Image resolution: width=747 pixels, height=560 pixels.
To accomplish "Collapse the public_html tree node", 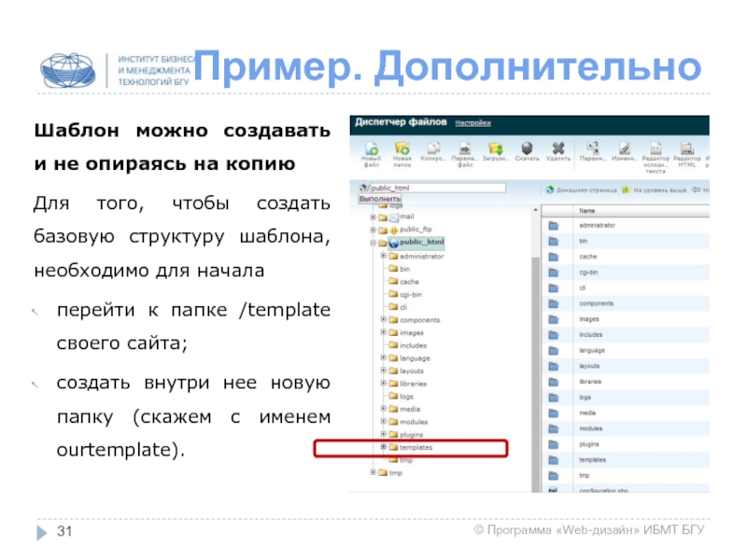I will tap(373, 243).
